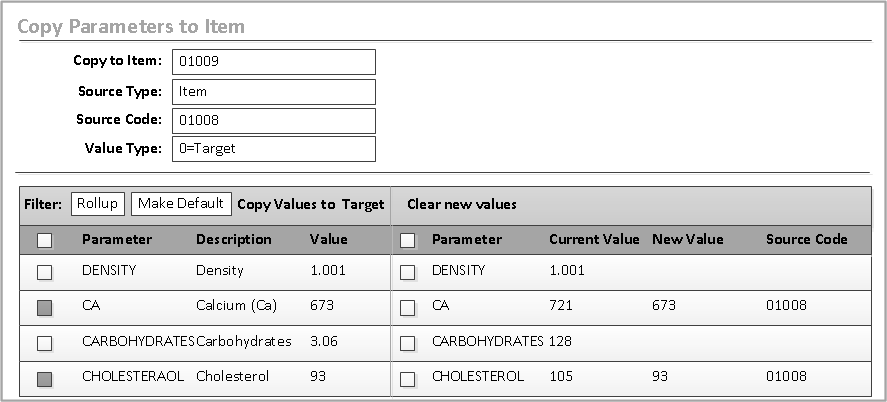Sort by the Description column header
The height and width of the screenshot is (402, 887).
pos(233,240)
